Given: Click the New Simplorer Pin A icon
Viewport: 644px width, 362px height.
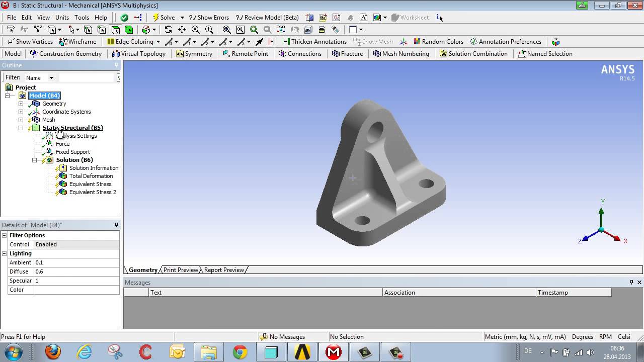Looking at the screenshot, I should pyautogui.click(x=364, y=18).
